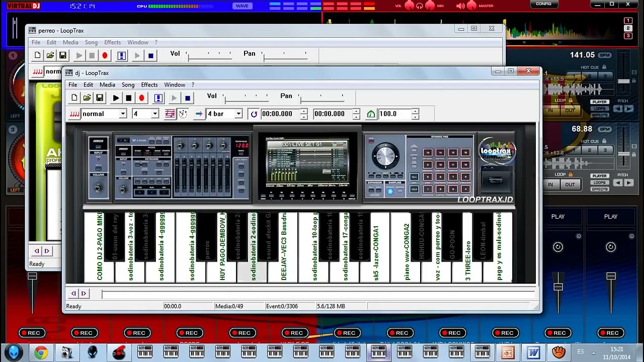The image size is (644, 362).
Task: Set loop OUT on the 68.88 deck
Action: [x=570, y=185]
